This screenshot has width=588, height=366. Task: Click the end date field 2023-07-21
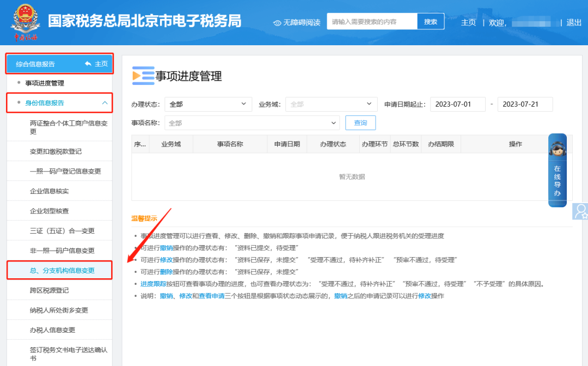(525, 104)
